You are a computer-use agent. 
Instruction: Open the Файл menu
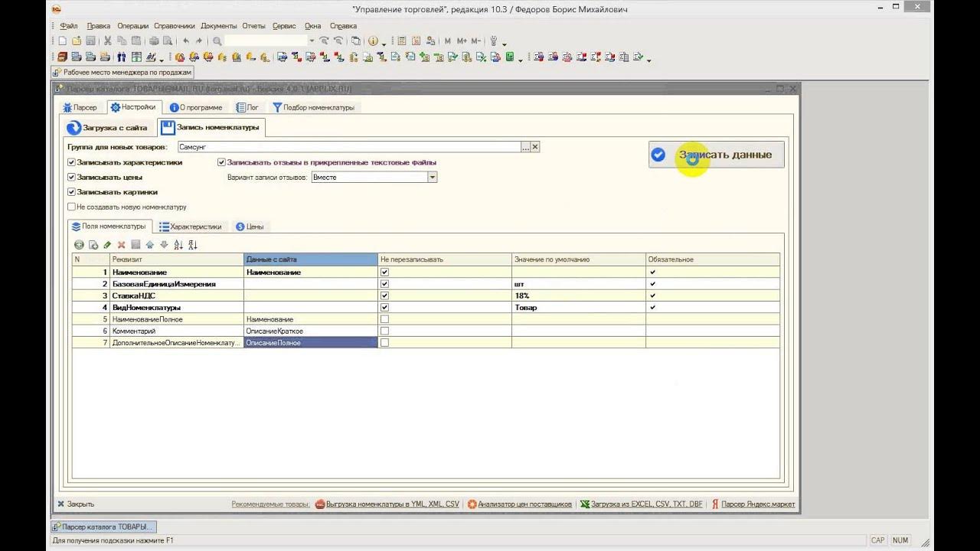(x=69, y=25)
